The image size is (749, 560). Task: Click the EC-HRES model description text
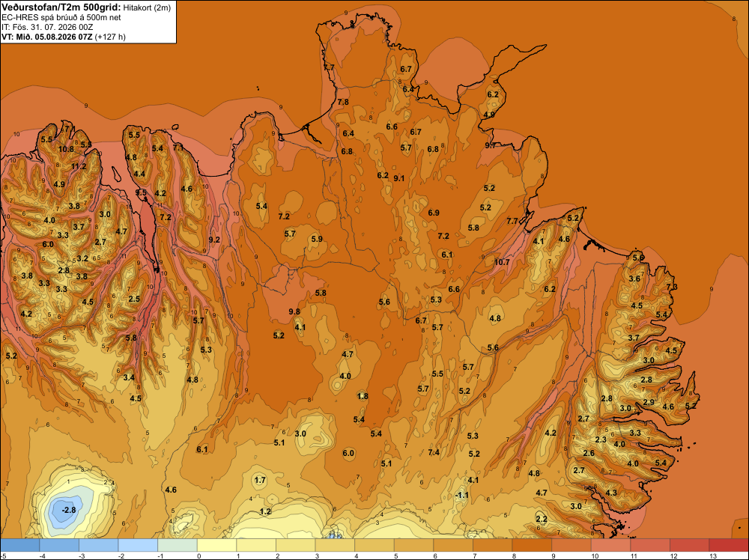[x=61, y=18]
